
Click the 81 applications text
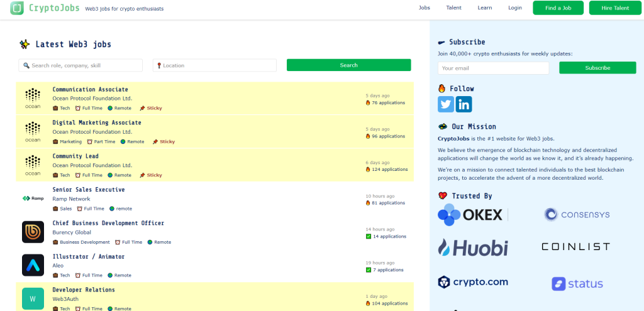point(389,203)
